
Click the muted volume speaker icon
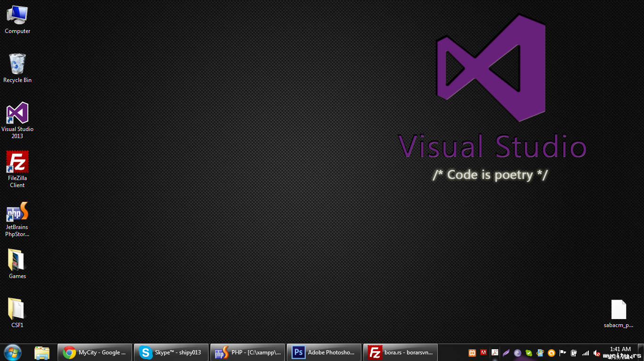[597, 353]
